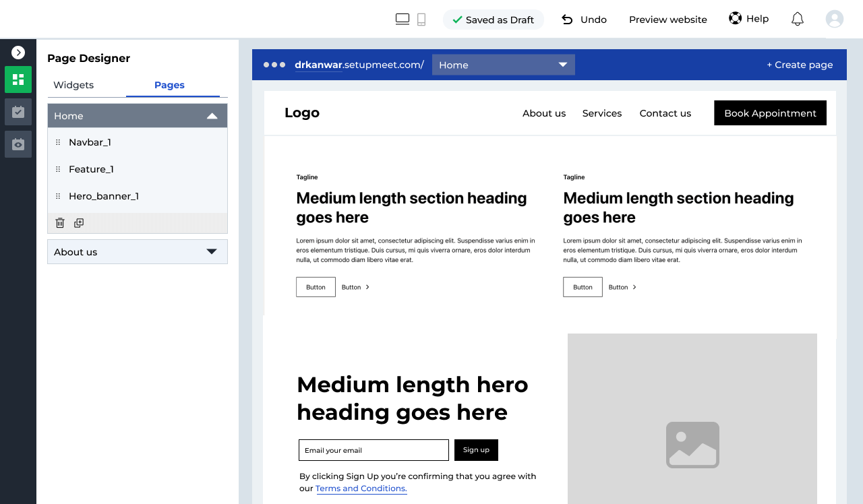
Task: Switch to mobile preview mode
Action: click(421, 20)
